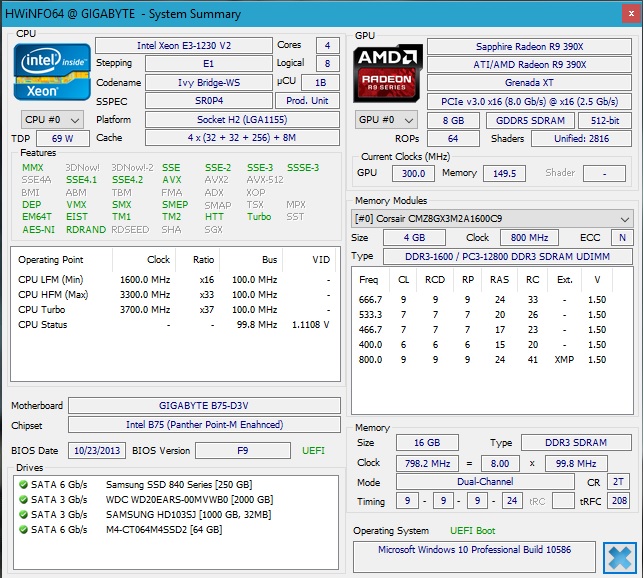Open the CPU #0 selector dropdown
Screen dimensions: 644x578
[x=52, y=120]
